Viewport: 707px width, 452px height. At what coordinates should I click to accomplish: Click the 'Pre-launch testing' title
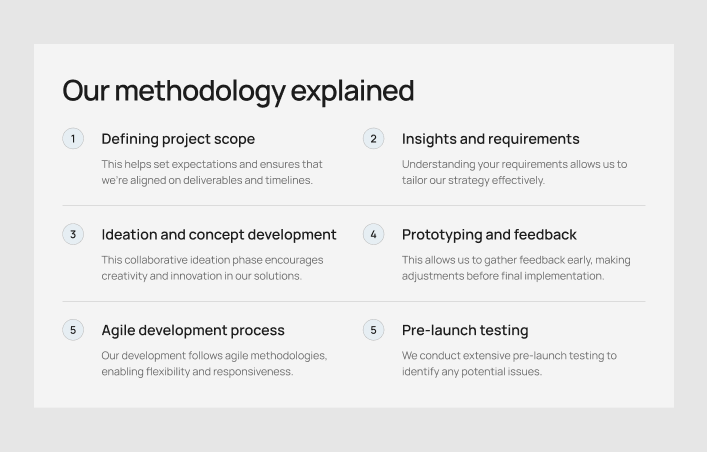point(465,330)
